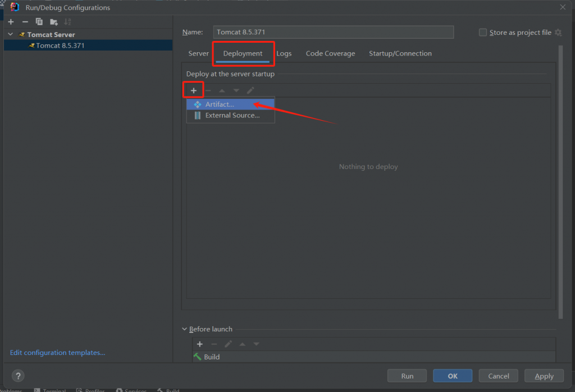Open help with the question mark icon
Viewport: 575px width, 392px height.
(x=18, y=376)
